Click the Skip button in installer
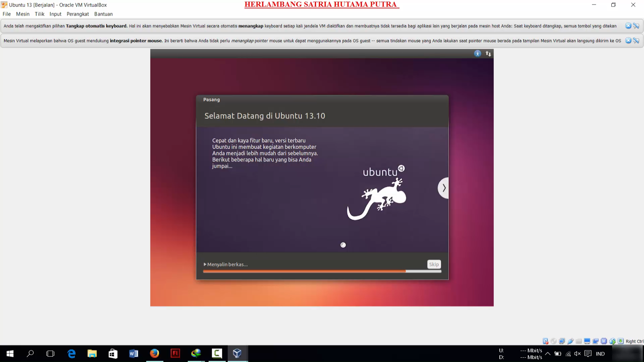 click(x=434, y=264)
